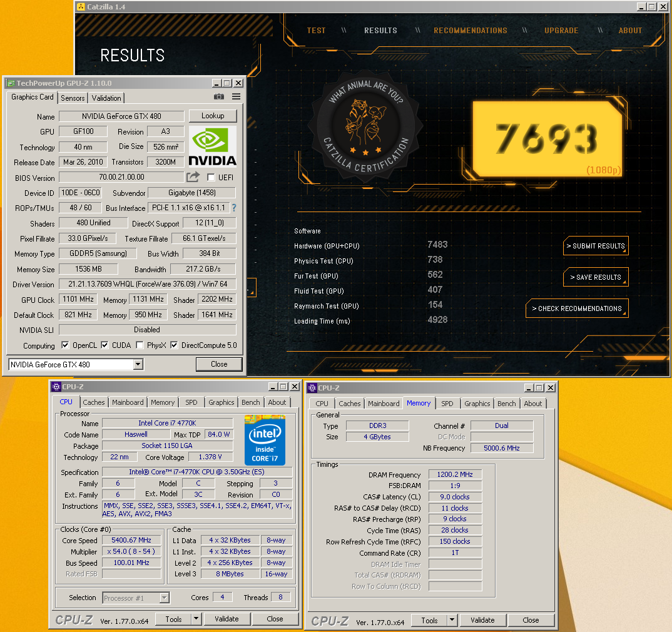672x632 pixels.
Task: Click the Driver Version field in GPU-Z
Action: pos(148,283)
